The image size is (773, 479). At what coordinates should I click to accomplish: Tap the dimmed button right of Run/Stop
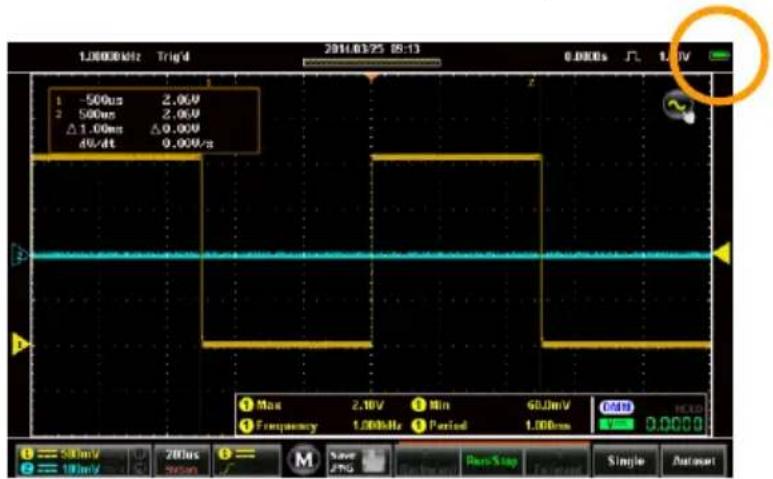pos(557,461)
